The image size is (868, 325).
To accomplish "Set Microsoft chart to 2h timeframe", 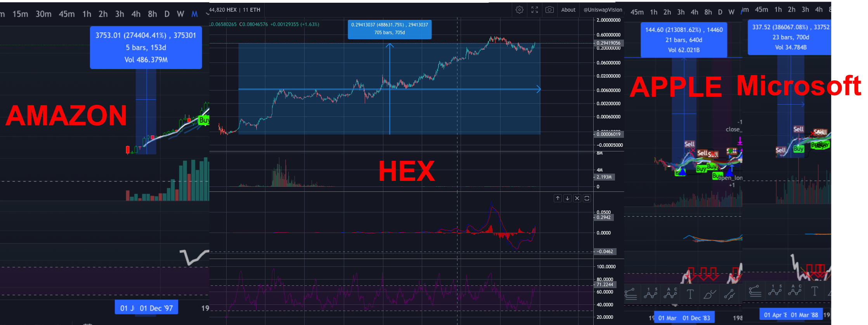I will pos(792,9).
